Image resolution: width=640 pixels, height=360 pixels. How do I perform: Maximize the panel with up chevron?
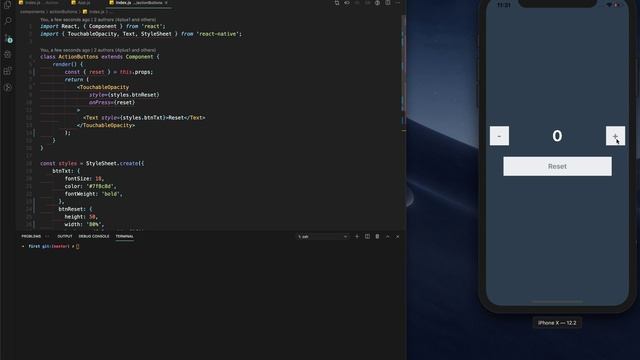tap(387, 236)
